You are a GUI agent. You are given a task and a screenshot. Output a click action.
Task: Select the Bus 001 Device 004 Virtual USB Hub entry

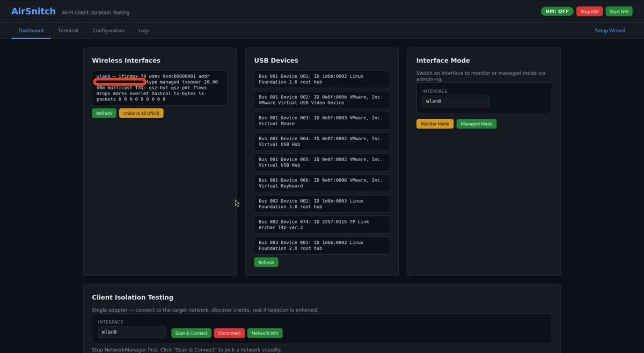click(x=321, y=141)
